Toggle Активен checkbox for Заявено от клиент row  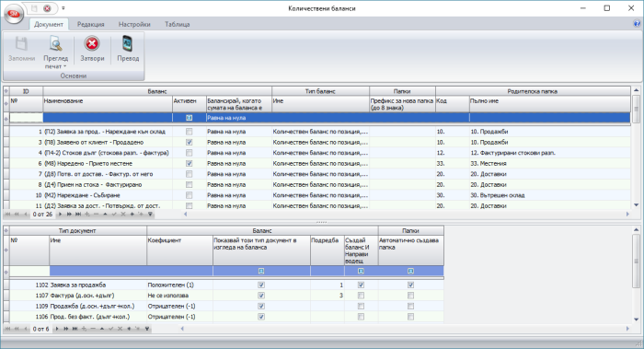pyautogui.click(x=189, y=142)
